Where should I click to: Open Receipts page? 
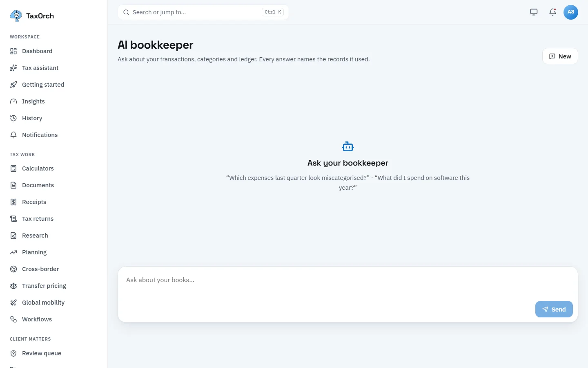point(53,202)
